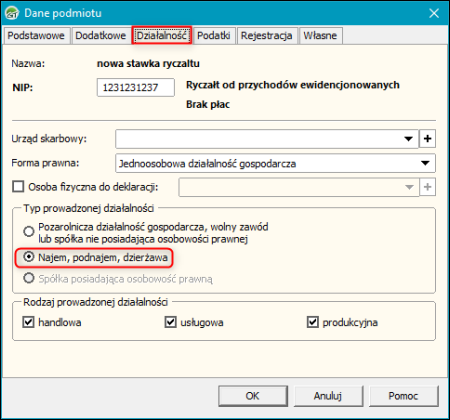
Task: Toggle the usługowa checkbox
Action: coord(170,322)
